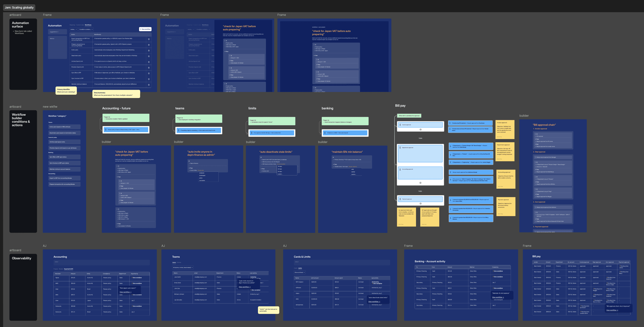This screenshot has width=644, height=327.
Task: Select Workflows tab in first Automation frame
Action: pyautogui.click(x=88, y=25)
